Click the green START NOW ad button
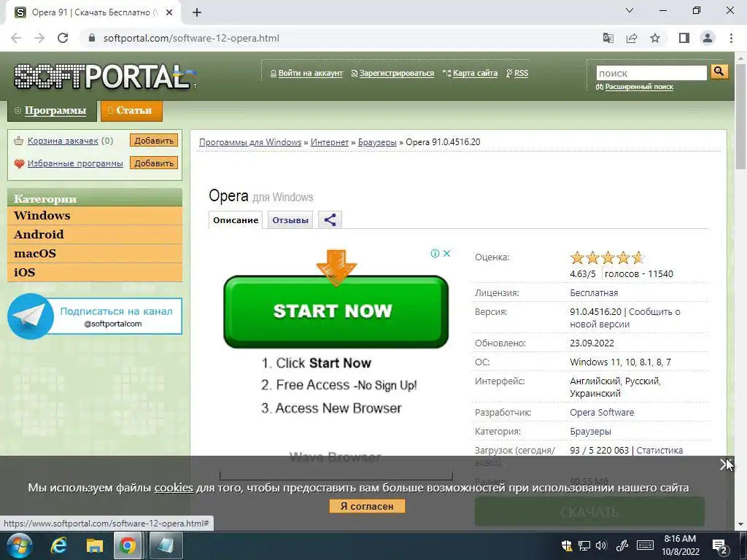Image resolution: width=747 pixels, height=560 pixels. (x=336, y=311)
